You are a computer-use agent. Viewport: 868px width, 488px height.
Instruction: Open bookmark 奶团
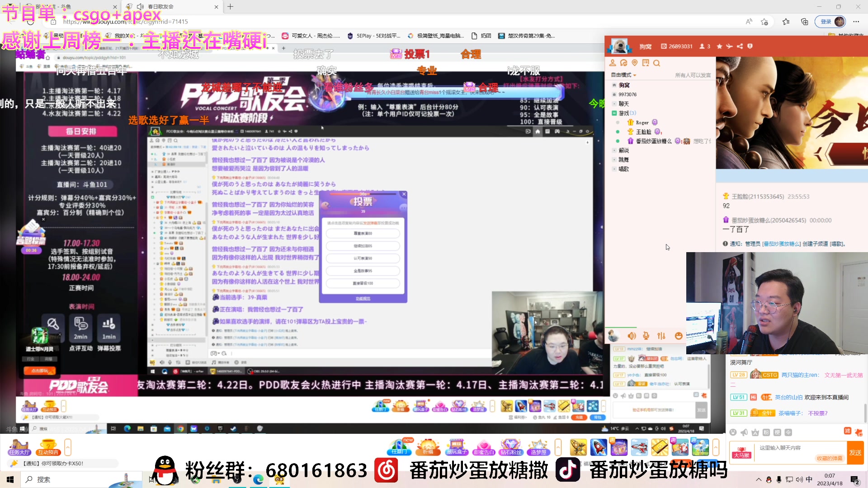point(481,36)
